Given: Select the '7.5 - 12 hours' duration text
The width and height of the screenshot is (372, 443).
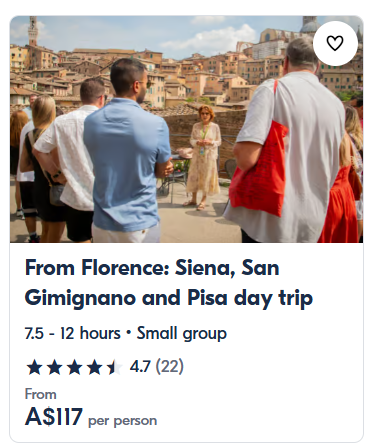Looking at the screenshot, I should (73, 333).
